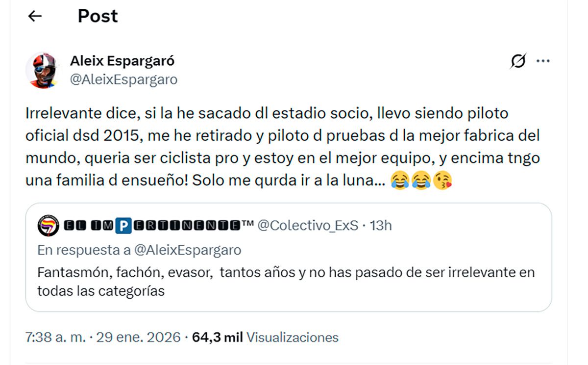This screenshot has height=365, width=588.
Task: Click the first crying-laughing emoji
Action: tap(400, 181)
